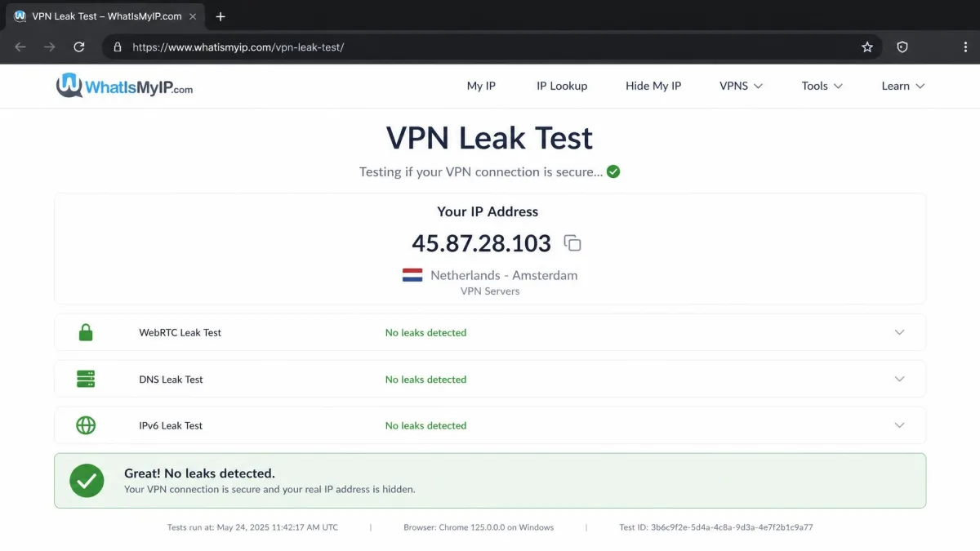The height and width of the screenshot is (551, 980).
Task: Click the VPN Leak Test tab favicon
Action: tap(20, 16)
